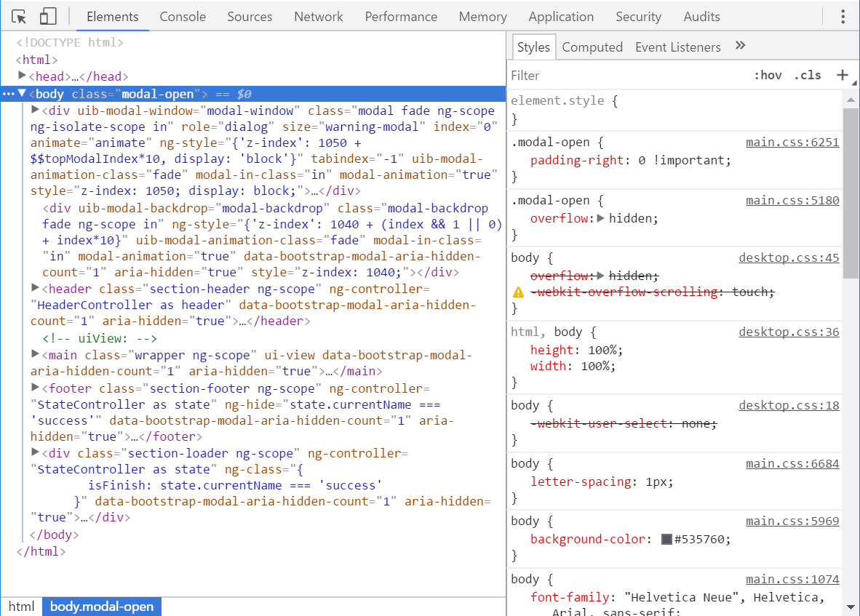
Task: Click the warning icon next to -webkit-overflow-scrolling
Action: (519, 291)
